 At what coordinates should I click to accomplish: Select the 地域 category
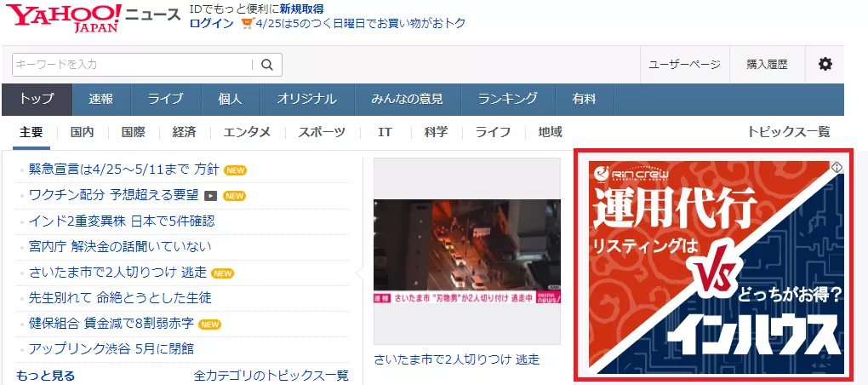pyautogui.click(x=551, y=132)
